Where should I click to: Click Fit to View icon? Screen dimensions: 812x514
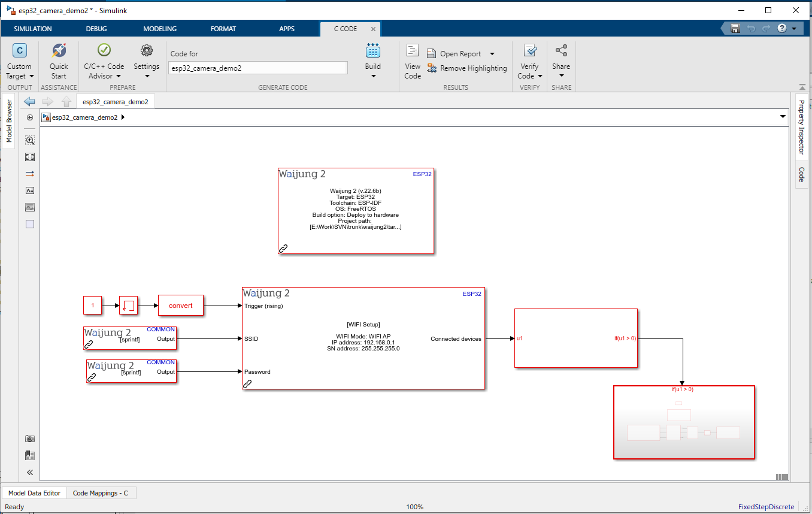[30, 157]
